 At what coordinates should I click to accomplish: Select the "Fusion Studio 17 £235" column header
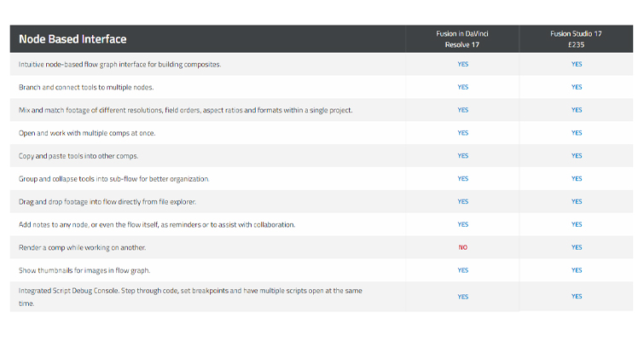[577, 39]
